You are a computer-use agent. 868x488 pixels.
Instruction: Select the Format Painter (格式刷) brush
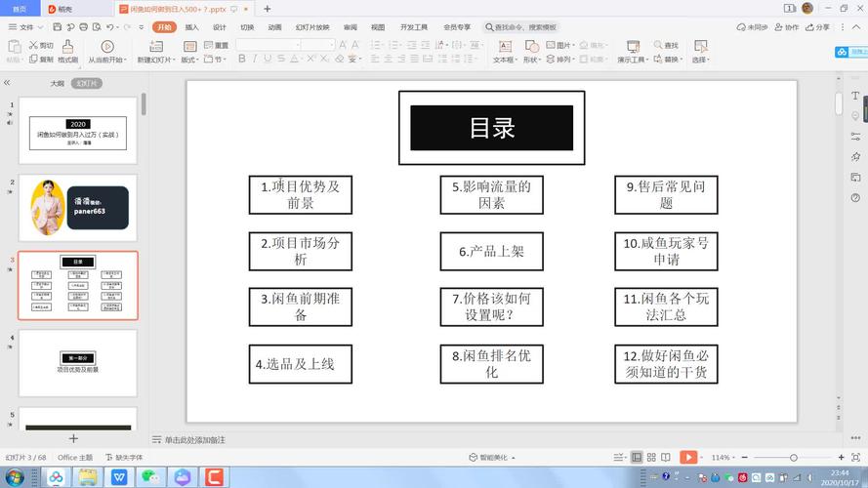point(67,52)
